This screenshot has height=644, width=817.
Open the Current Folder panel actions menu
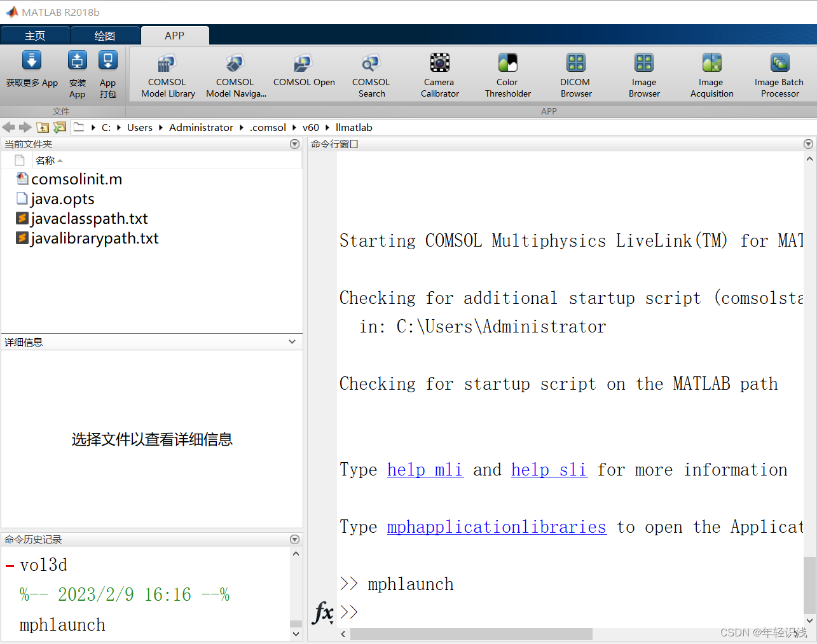(294, 144)
